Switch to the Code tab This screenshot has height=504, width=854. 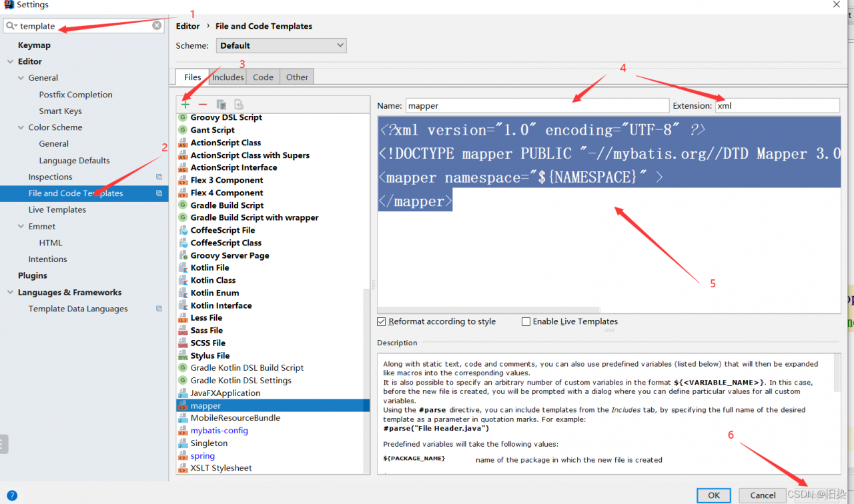pyautogui.click(x=263, y=77)
